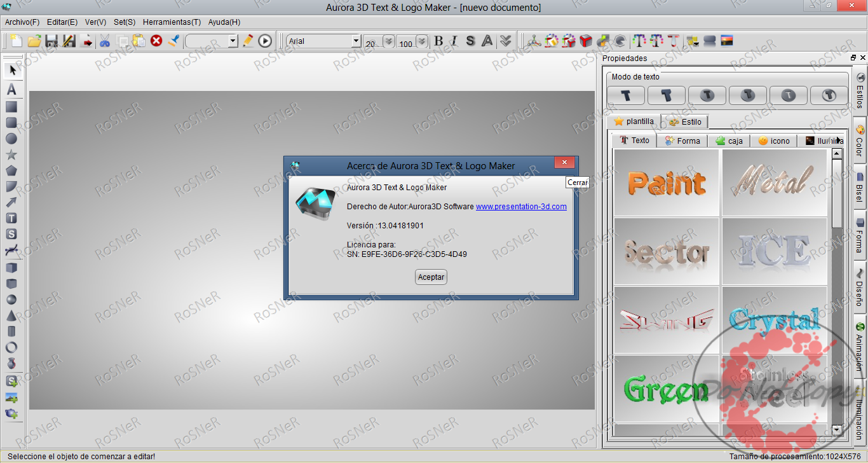Switch to the Estilo tab
Viewport: 868px width, 463px height.
click(x=684, y=121)
